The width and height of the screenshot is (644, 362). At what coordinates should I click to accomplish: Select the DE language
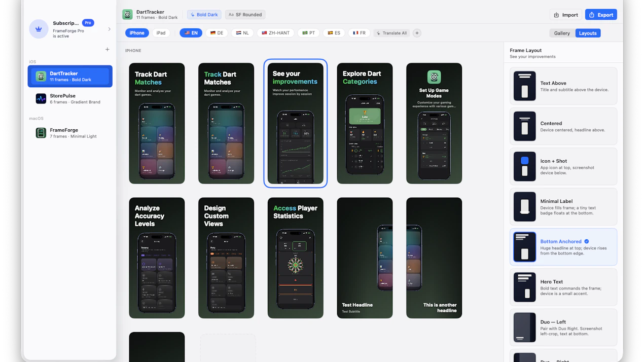coord(217,33)
